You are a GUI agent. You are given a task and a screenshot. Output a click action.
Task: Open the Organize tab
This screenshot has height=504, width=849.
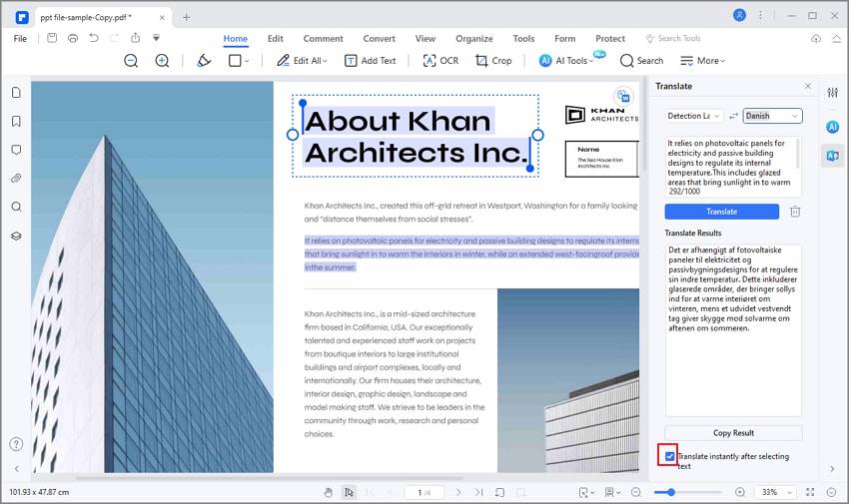click(x=474, y=38)
